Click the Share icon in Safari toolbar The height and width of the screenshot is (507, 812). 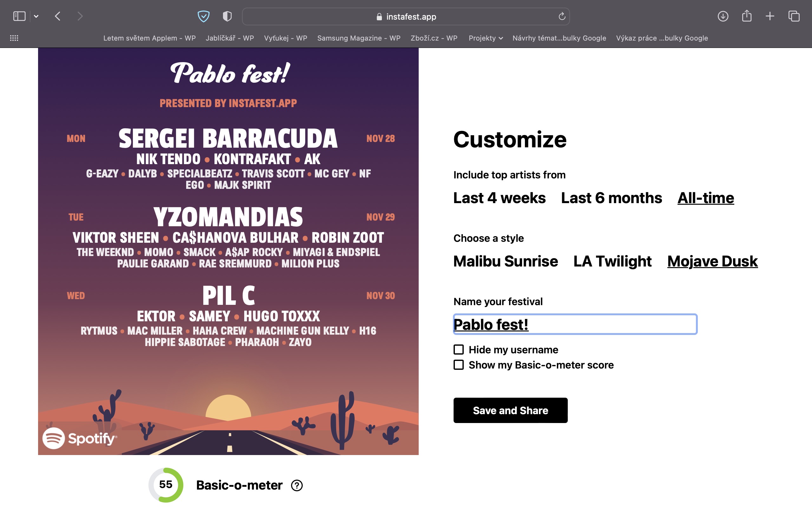click(747, 16)
